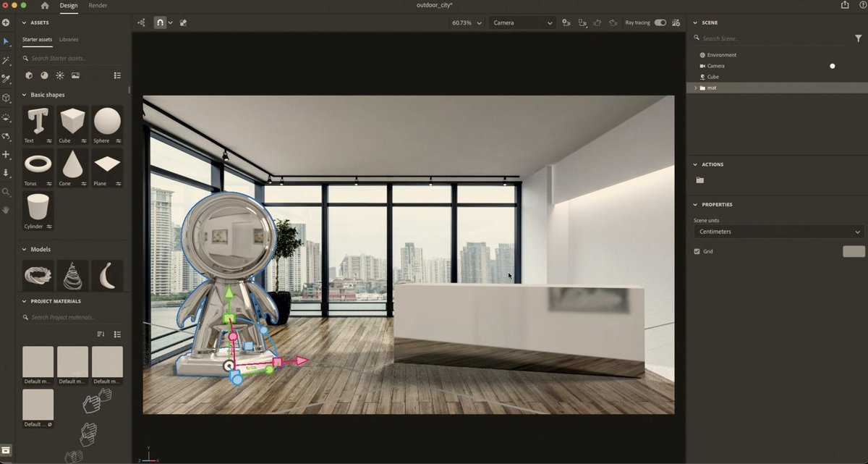Activate the cube-shaped tool in left toolbar
Image resolution: width=868 pixels, height=464 pixels.
[6, 98]
